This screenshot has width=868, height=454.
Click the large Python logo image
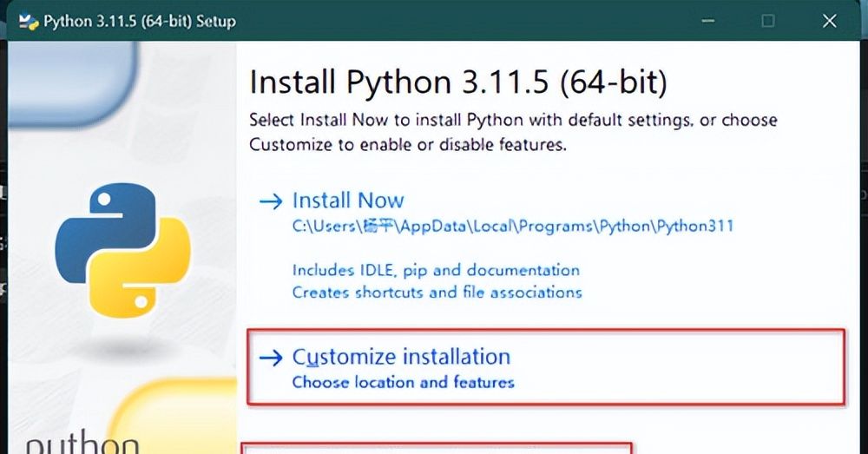(123, 250)
